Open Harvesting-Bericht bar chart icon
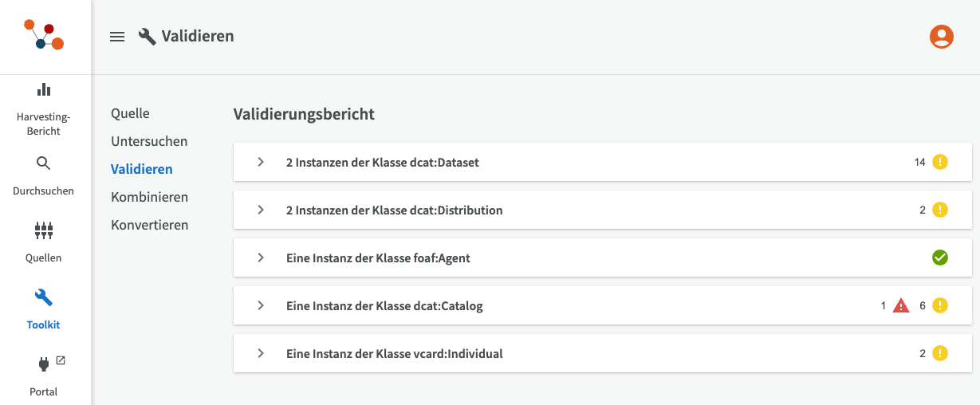The height and width of the screenshot is (405, 980). tap(44, 90)
